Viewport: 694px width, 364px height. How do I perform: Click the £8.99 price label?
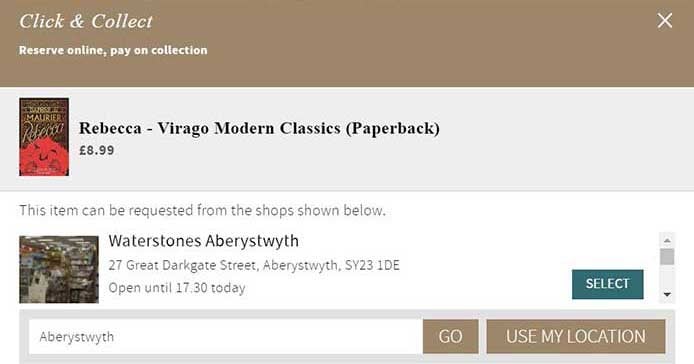96,150
